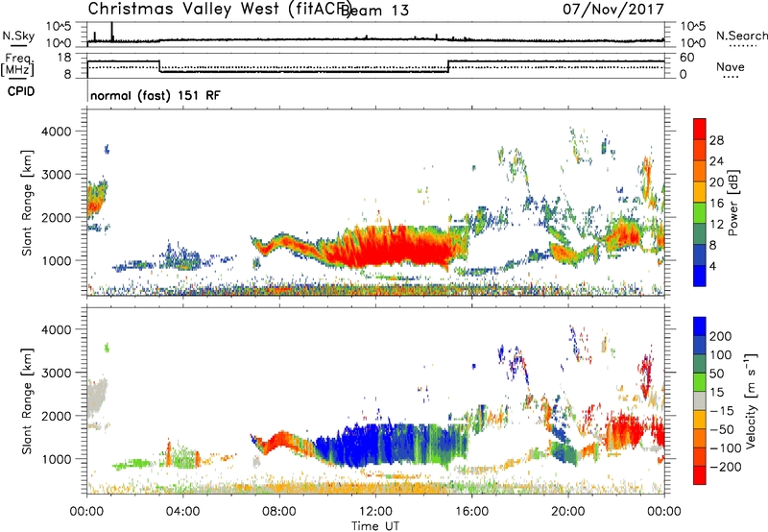Click the 'normal (fast) 151 RF' text
The height and width of the screenshot is (532, 768).
(156, 95)
